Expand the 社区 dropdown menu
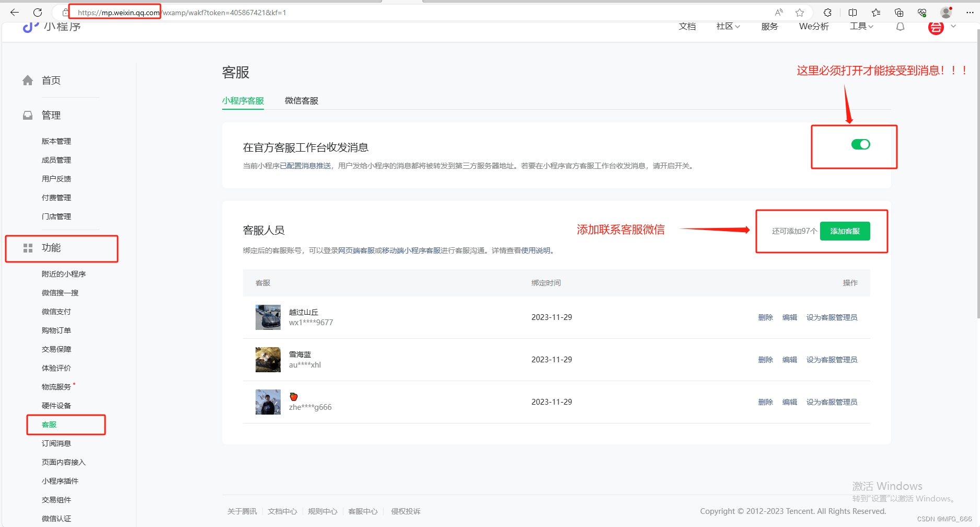The width and height of the screenshot is (980, 527). [728, 26]
